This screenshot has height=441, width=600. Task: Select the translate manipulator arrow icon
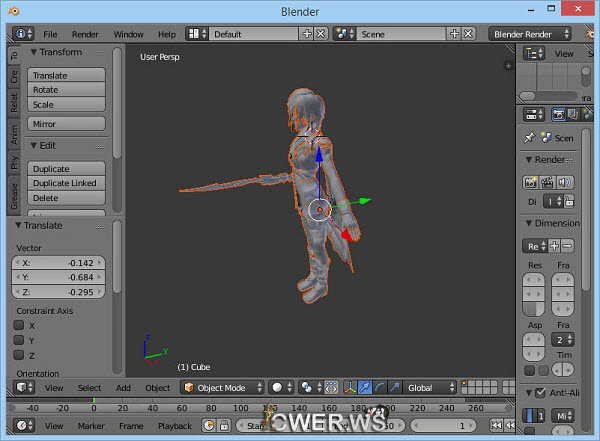[x=366, y=387]
